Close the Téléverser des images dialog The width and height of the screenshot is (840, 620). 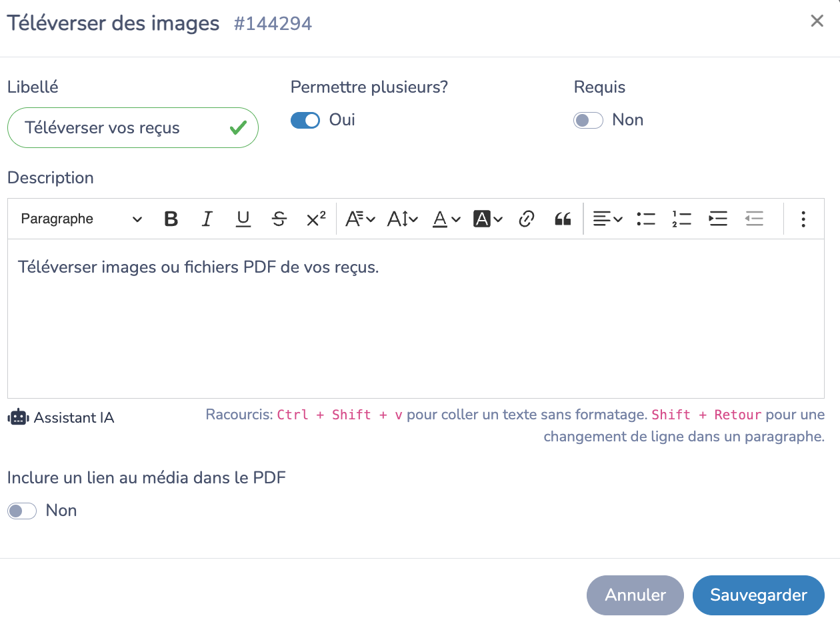(817, 21)
